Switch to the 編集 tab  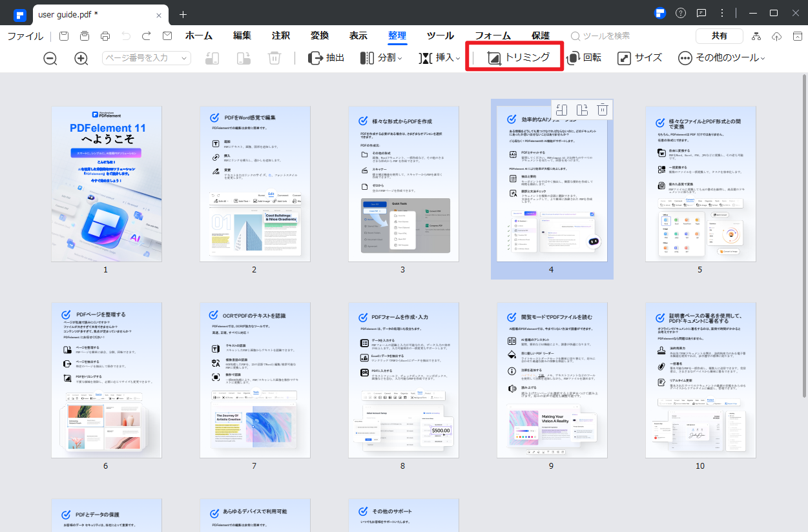pyautogui.click(x=242, y=36)
